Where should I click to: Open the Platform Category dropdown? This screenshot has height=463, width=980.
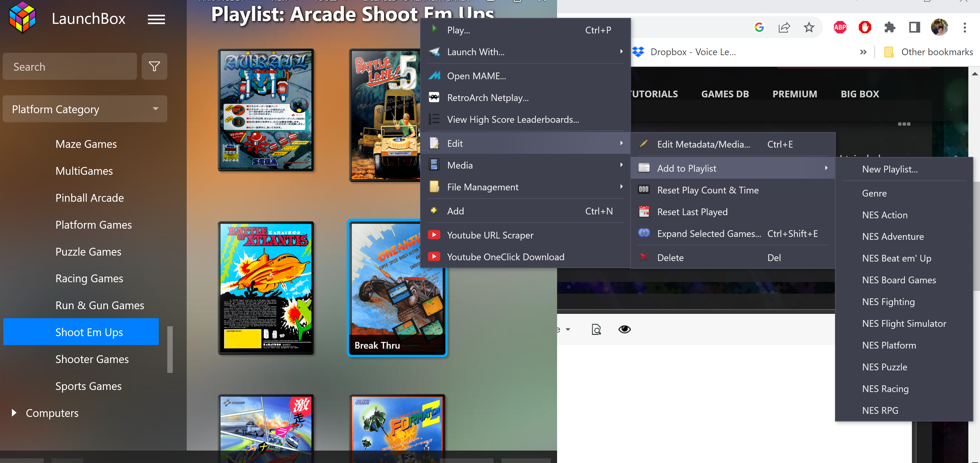[x=85, y=109]
